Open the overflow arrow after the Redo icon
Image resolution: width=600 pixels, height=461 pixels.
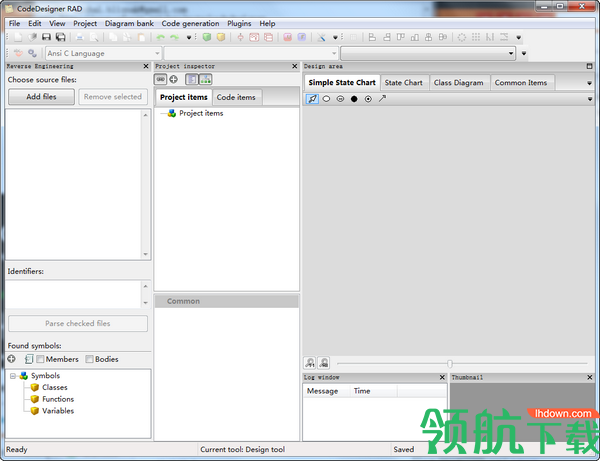coord(189,37)
